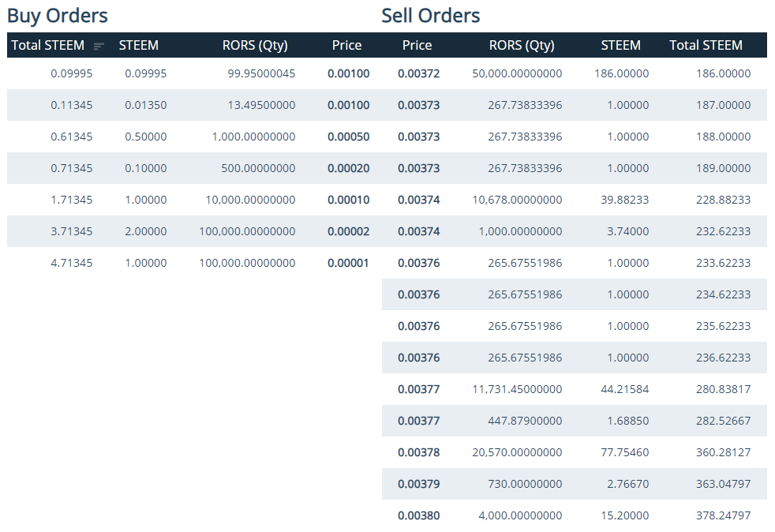Choose sell price 0.00380
The width and height of the screenshot is (775, 532).
pyautogui.click(x=418, y=515)
